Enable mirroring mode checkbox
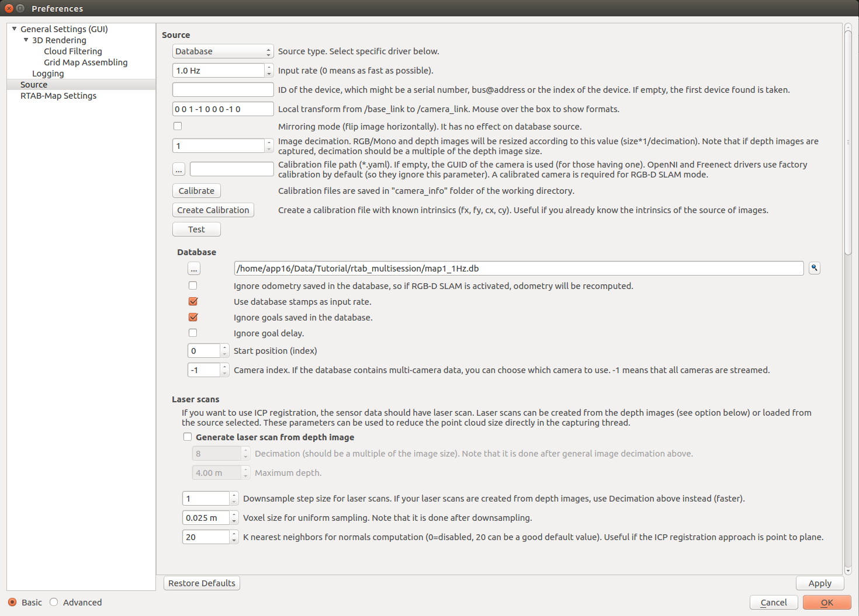859x616 pixels. click(x=178, y=126)
